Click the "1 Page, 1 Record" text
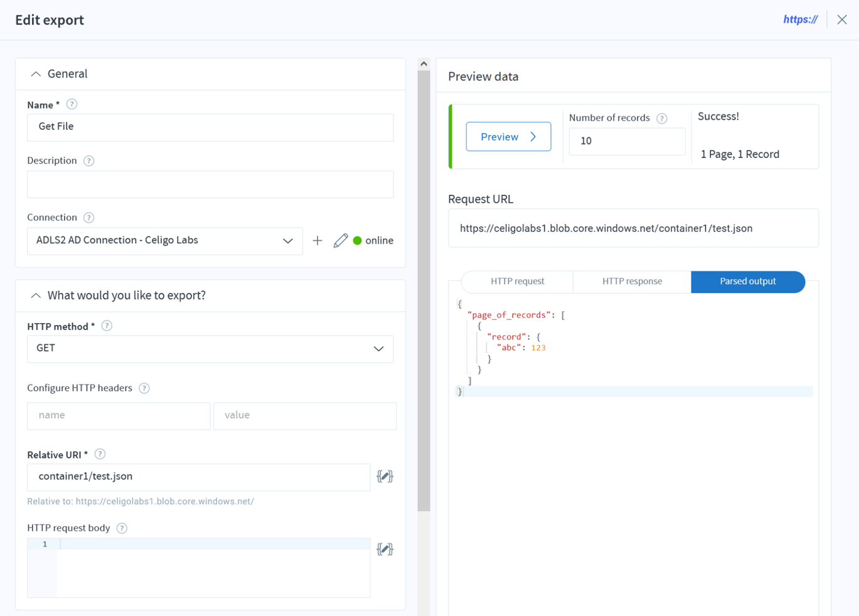 point(740,154)
